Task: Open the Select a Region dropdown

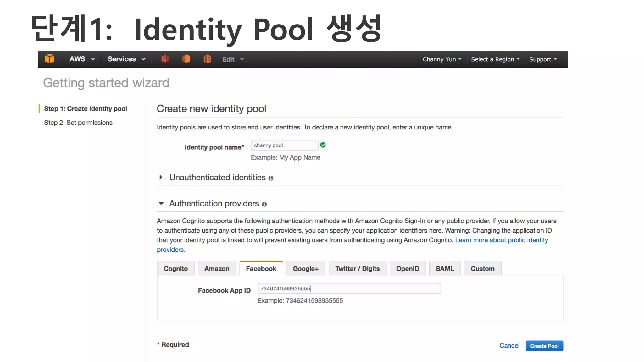Action: pos(495,59)
